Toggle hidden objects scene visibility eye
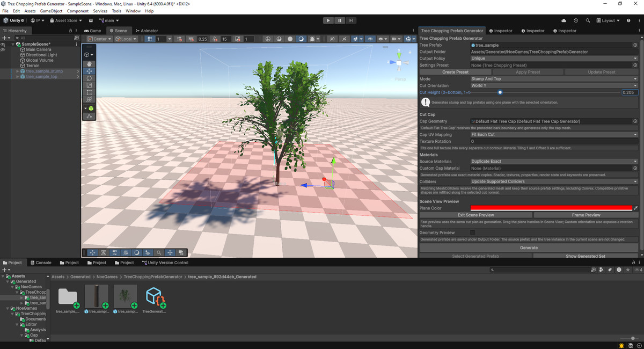The image size is (644, 349). [370, 39]
